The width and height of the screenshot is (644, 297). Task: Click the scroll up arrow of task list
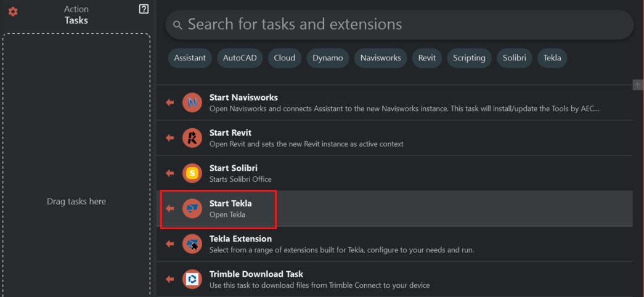click(x=638, y=84)
